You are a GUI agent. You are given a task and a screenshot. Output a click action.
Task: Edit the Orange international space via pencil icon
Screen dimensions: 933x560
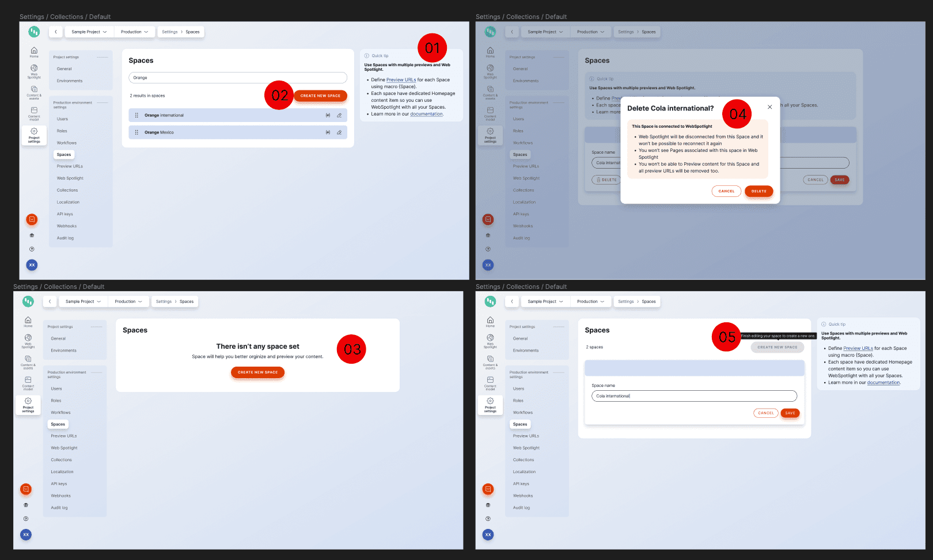pyautogui.click(x=339, y=116)
